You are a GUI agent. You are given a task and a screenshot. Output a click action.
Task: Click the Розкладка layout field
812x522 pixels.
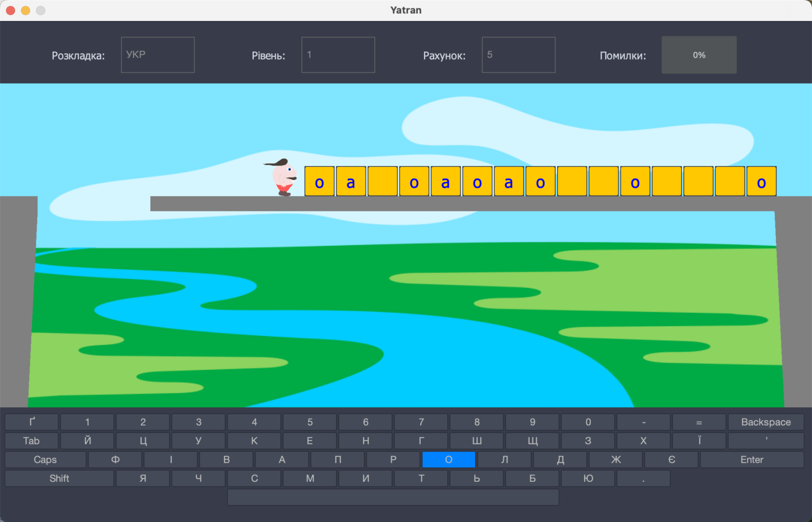(x=158, y=55)
